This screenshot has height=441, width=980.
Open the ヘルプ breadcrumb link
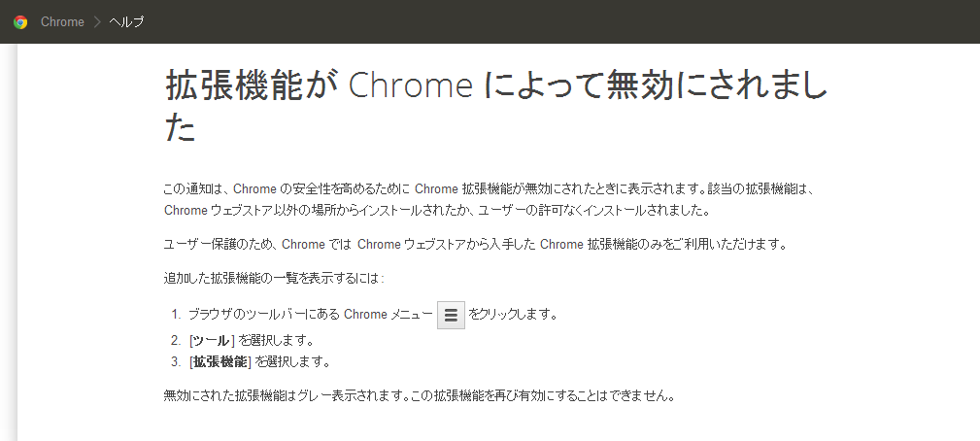[126, 21]
